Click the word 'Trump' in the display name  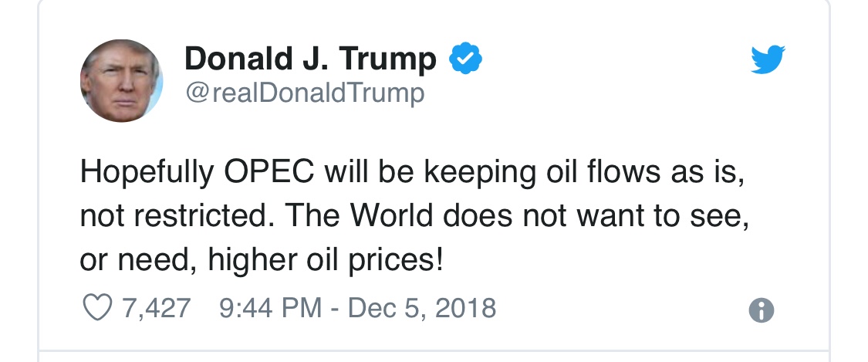coord(387,59)
